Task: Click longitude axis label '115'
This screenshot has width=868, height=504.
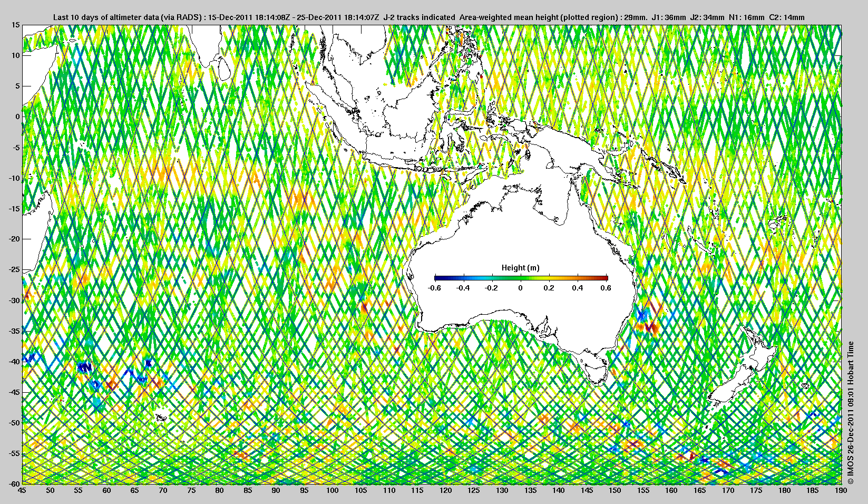Action: [417, 490]
